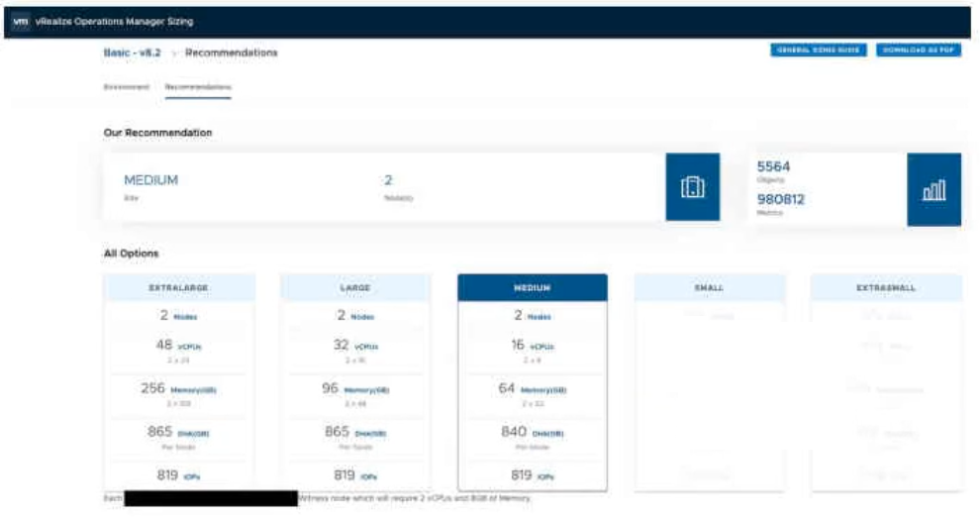The height and width of the screenshot is (518, 980).
Task: Click the bar chart metrics icon
Action: tap(933, 189)
